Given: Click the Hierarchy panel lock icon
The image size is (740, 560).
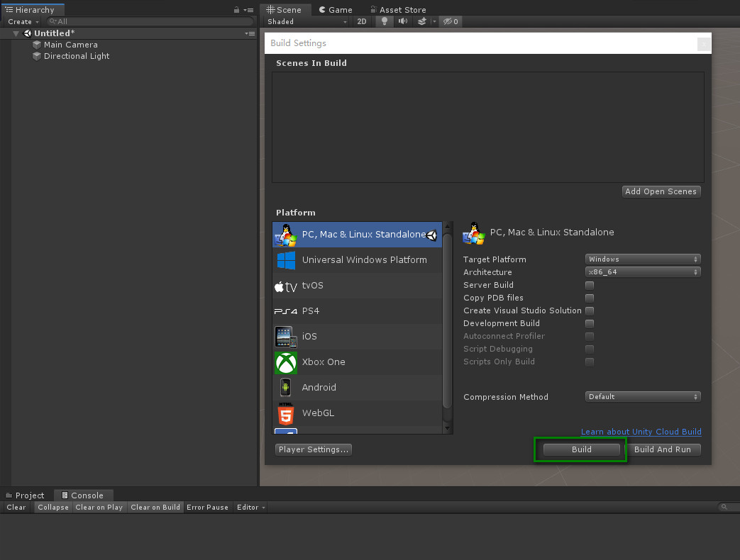Looking at the screenshot, I should tap(236, 10).
